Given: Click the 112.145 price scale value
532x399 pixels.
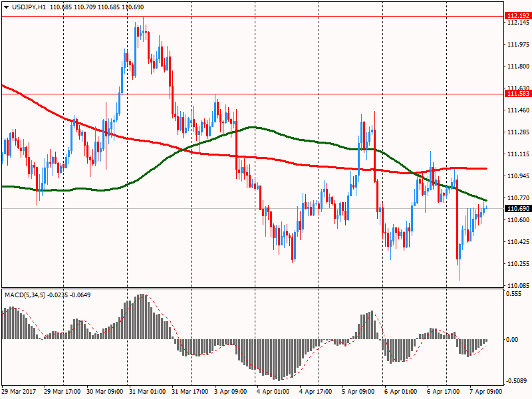Looking at the screenshot, I should (x=518, y=23).
